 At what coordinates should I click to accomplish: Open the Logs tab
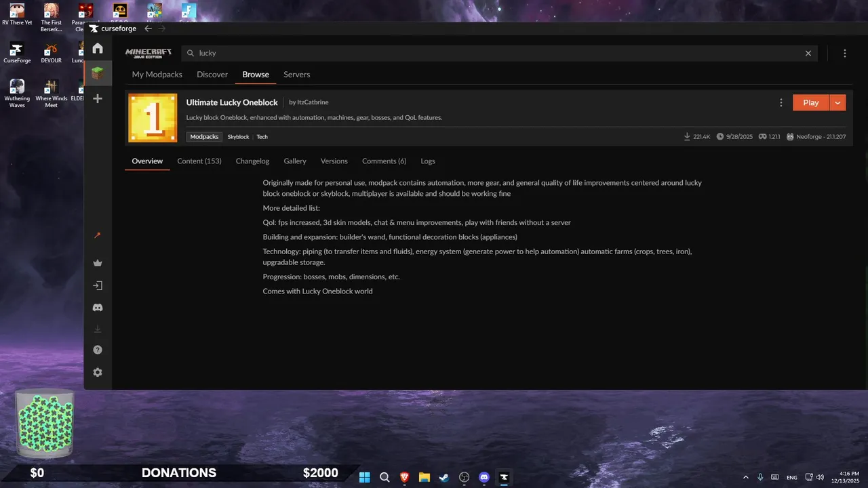[x=428, y=161]
